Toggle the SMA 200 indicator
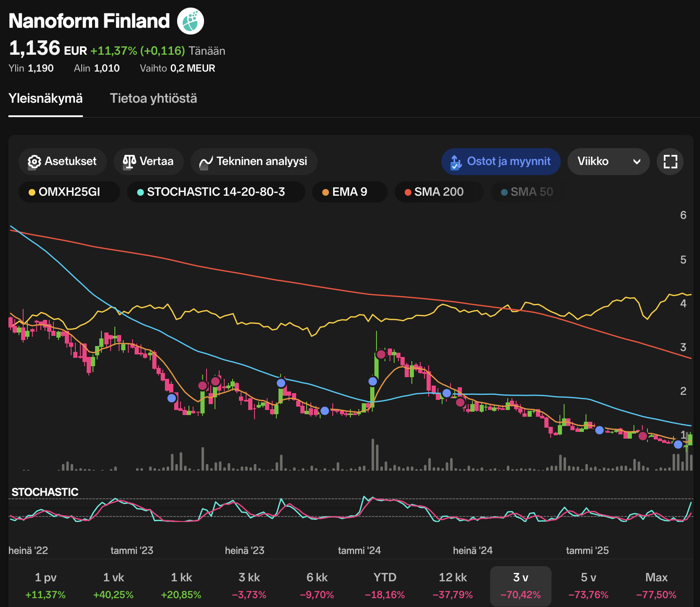This screenshot has width=700, height=607. 439,192
